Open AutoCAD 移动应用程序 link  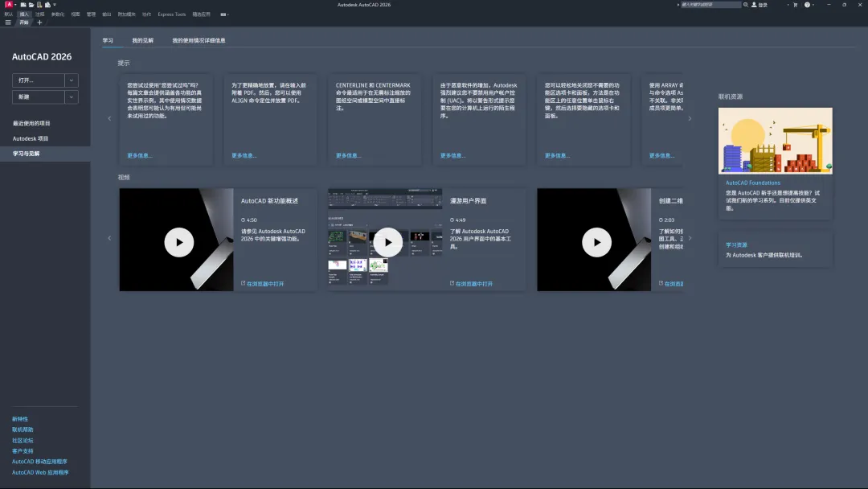[x=39, y=462]
